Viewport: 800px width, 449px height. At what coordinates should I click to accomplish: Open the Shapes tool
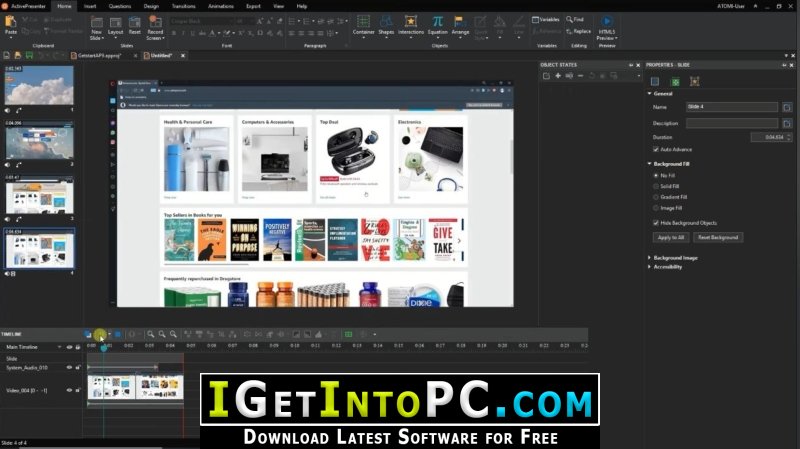[386, 21]
